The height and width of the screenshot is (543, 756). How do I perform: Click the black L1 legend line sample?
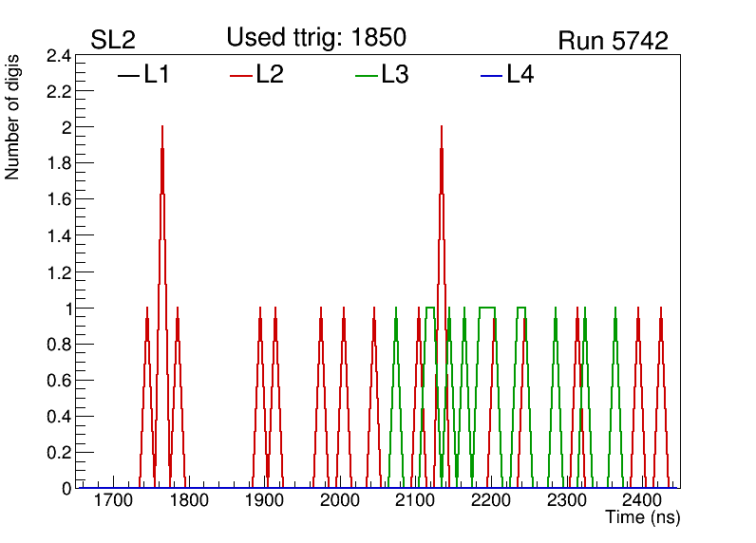[128, 76]
